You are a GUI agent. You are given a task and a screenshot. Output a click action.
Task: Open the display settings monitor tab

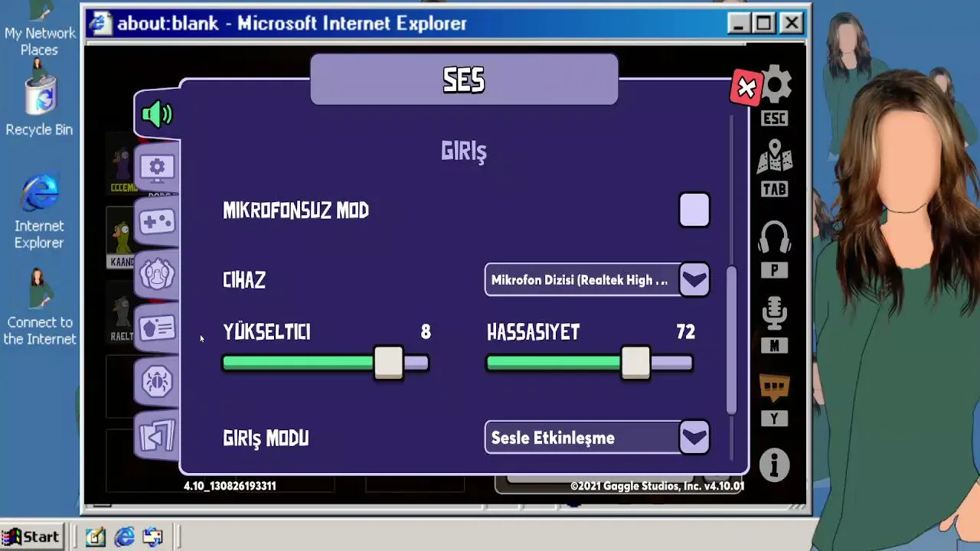pyautogui.click(x=157, y=168)
